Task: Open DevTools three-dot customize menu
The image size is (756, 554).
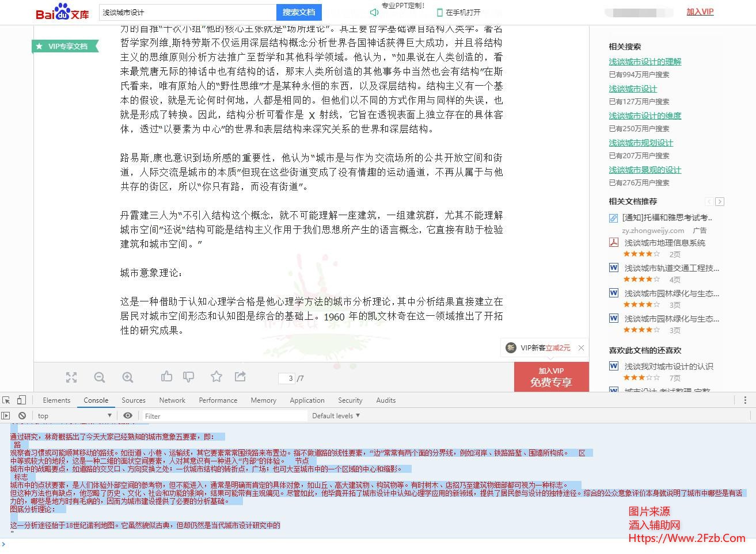Action: point(745,400)
